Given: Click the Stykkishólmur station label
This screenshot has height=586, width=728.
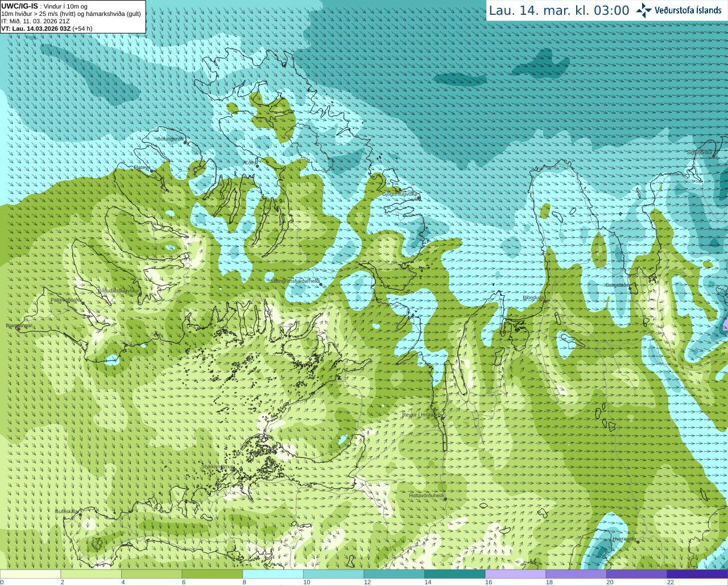Looking at the screenshot, I should click(217, 467).
